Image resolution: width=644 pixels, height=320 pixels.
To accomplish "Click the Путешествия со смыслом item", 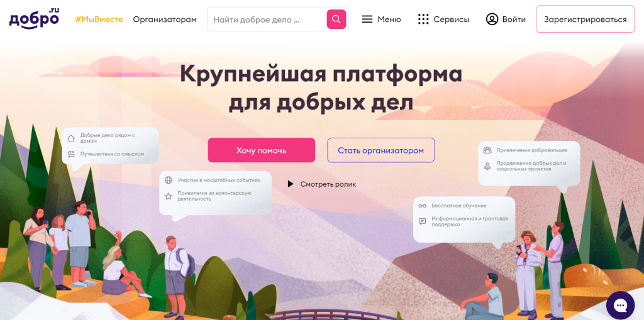I will coord(112,154).
